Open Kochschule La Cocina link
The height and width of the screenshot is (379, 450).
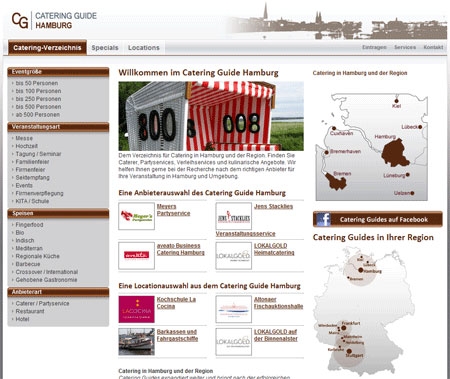[176, 303]
